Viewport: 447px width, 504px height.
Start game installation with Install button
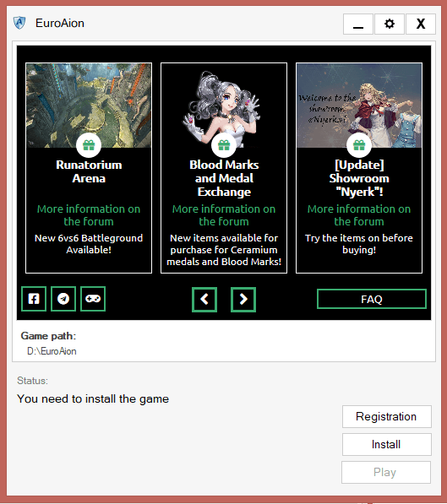[x=387, y=445]
